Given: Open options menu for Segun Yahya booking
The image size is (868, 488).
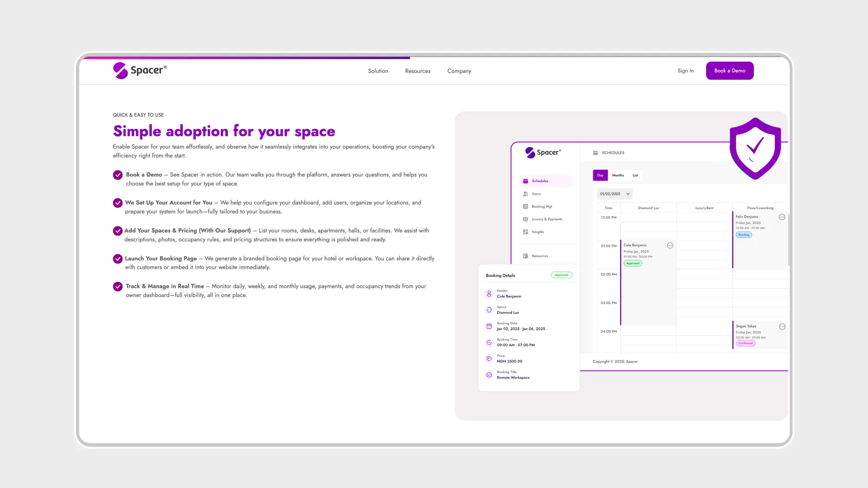Looking at the screenshot, I should pyautogui.click(x=782, y=327).
